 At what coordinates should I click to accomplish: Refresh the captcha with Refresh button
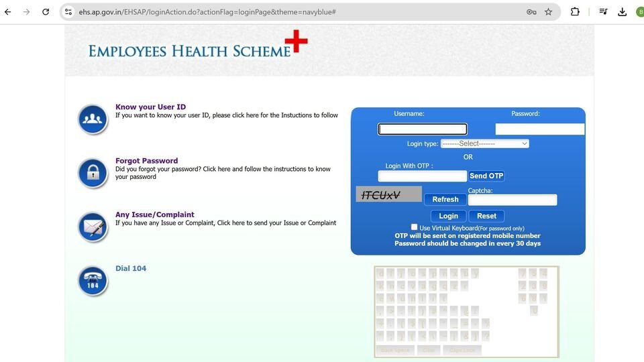tap(445, 199)
